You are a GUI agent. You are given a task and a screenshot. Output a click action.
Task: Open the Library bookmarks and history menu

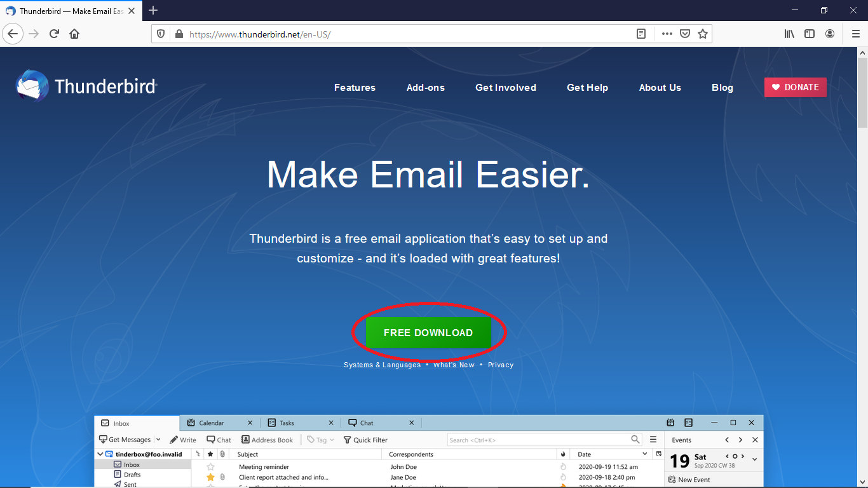point(789,34)
